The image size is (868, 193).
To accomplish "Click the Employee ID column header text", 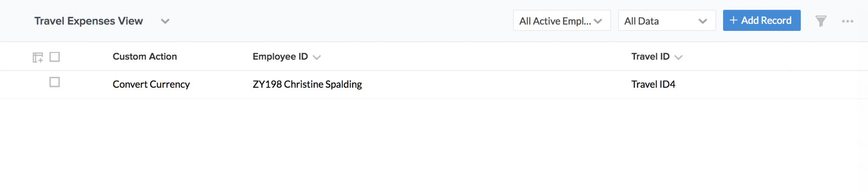I will point(280,57).
